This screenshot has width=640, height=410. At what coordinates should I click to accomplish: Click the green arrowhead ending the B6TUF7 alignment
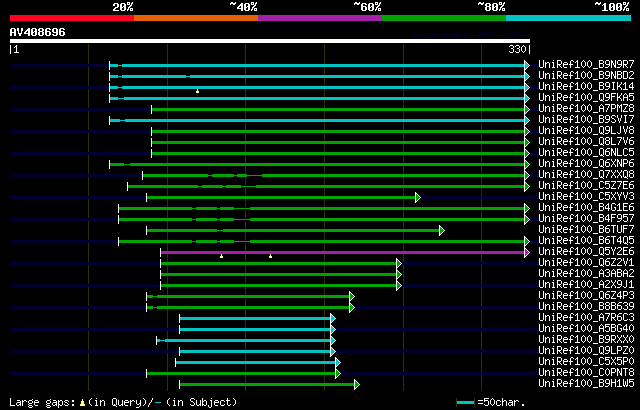(442, 230)
